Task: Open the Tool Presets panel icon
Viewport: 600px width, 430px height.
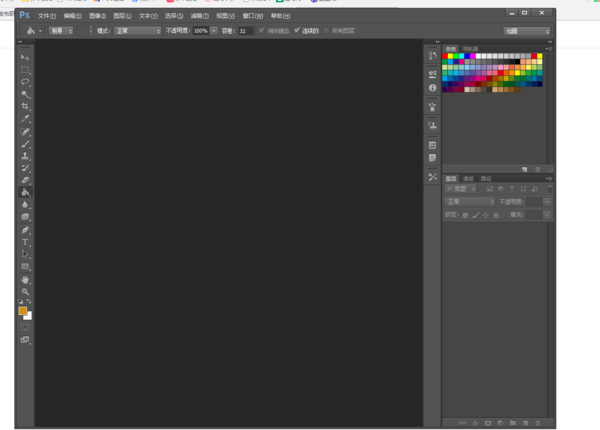Action: click(x=432, y=177)
